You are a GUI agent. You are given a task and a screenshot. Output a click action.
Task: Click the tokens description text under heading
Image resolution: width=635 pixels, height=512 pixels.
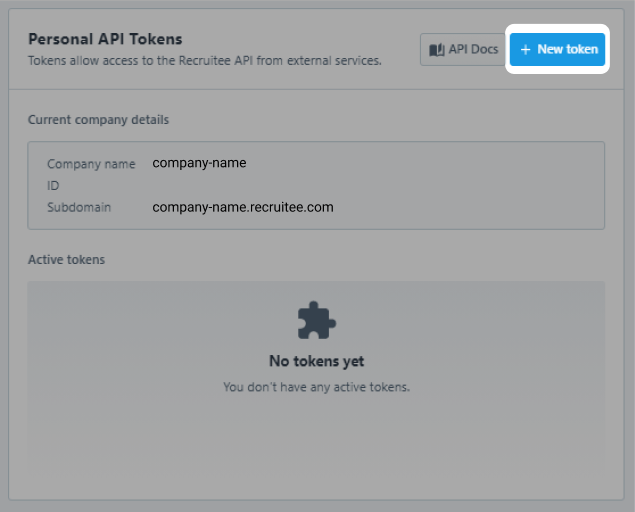click(204, 61)
